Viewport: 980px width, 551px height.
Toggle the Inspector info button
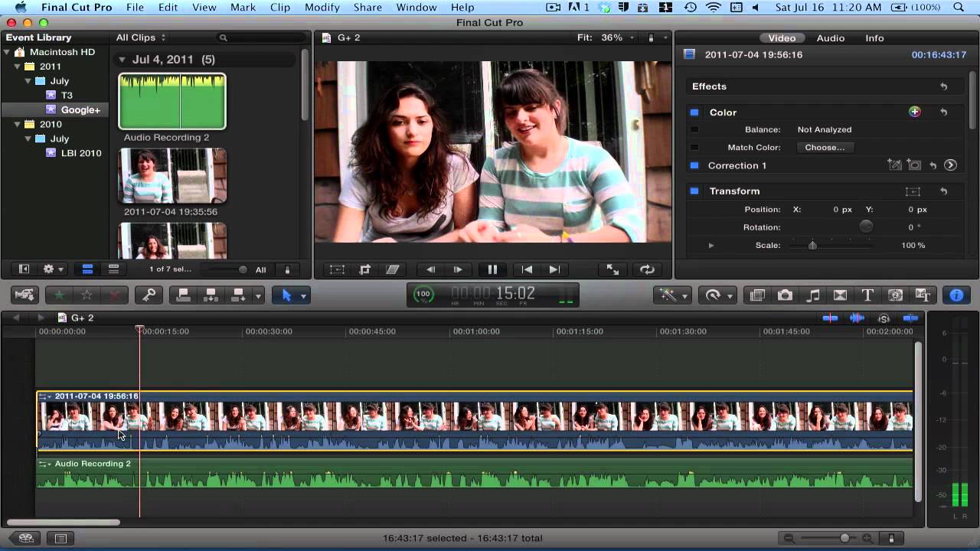956,295
